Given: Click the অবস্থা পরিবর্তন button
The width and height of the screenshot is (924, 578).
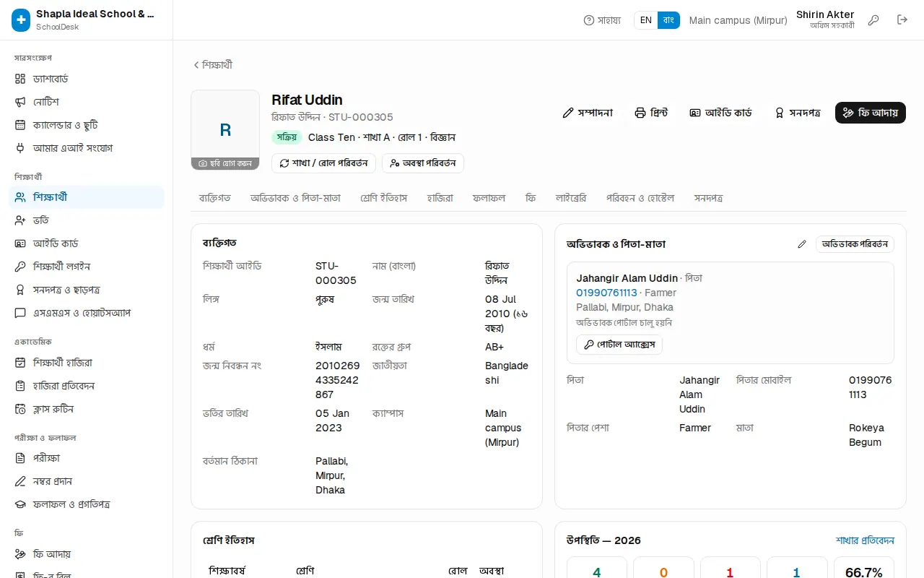Looking at the screenshot, I should tap(423, 163).
